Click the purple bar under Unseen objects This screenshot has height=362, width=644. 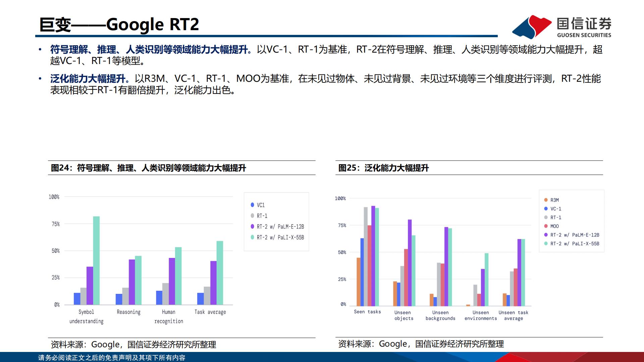point(410,263)
